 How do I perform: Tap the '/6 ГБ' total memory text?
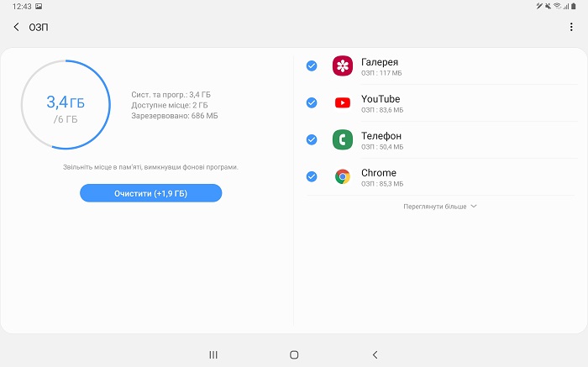pyautogui.click(x=66, y=119)
